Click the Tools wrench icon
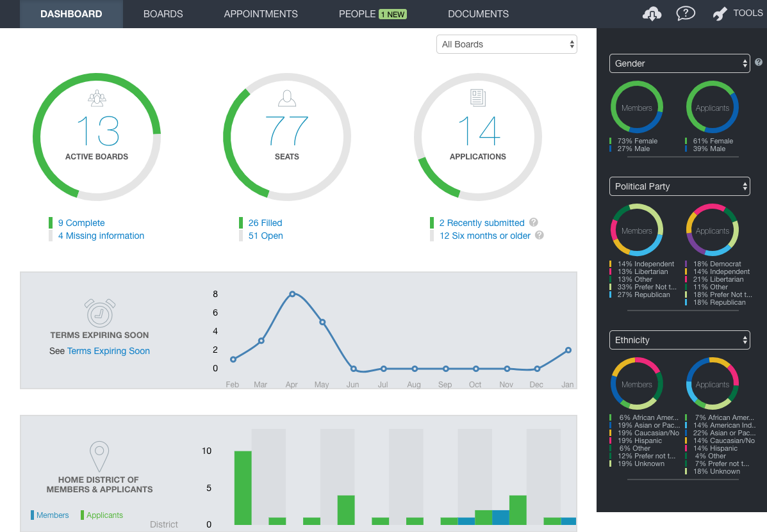767x532 pixels. pyautogui.click(x=720, y=13)
